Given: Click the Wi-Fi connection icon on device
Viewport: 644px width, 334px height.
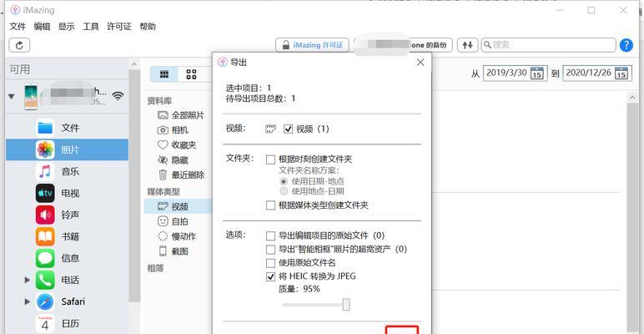Looking at the screenshot, I should (x=118, y=96).
